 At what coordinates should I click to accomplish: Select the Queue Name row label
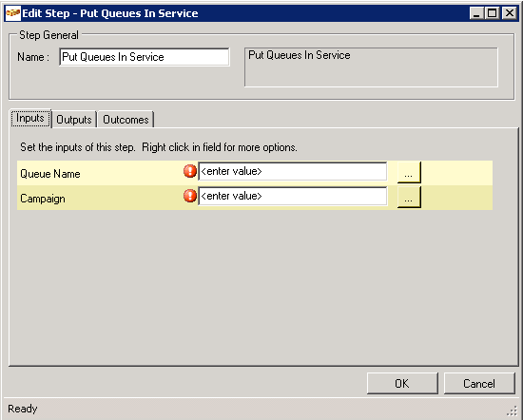pos(50,174)
